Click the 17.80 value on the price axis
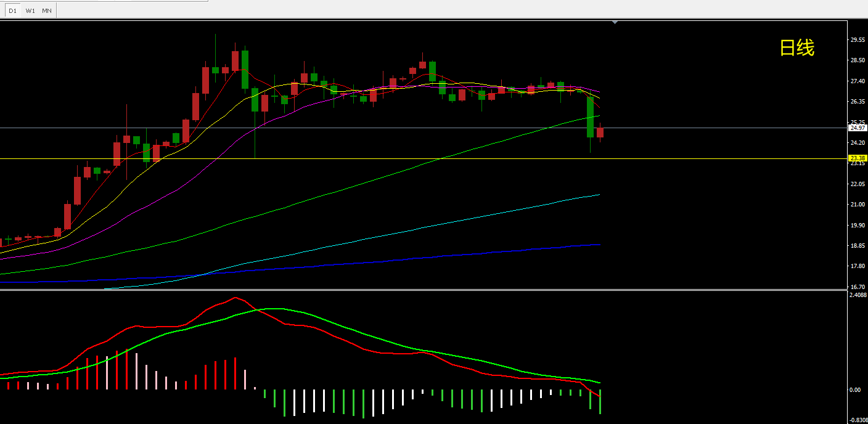Viewport: 868px width, 424px height. (x=858, y=266)
